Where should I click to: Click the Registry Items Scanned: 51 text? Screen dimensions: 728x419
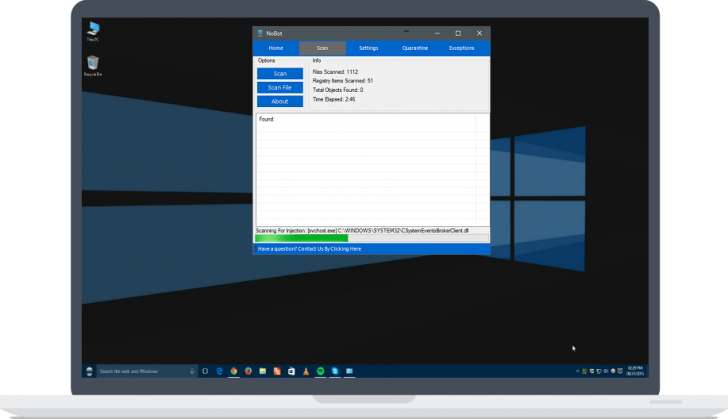click(x=343, y=81)
